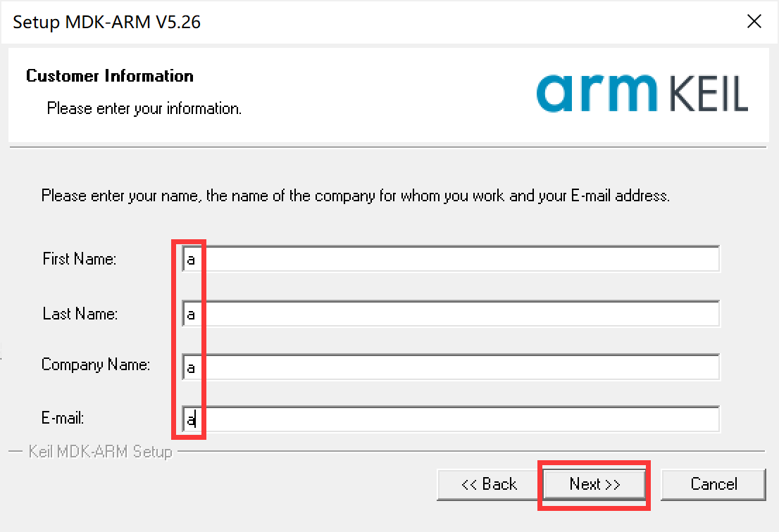Select the Company Name text input box
The width and height of the screenshot is (779, 532).
tap(451, 367)
